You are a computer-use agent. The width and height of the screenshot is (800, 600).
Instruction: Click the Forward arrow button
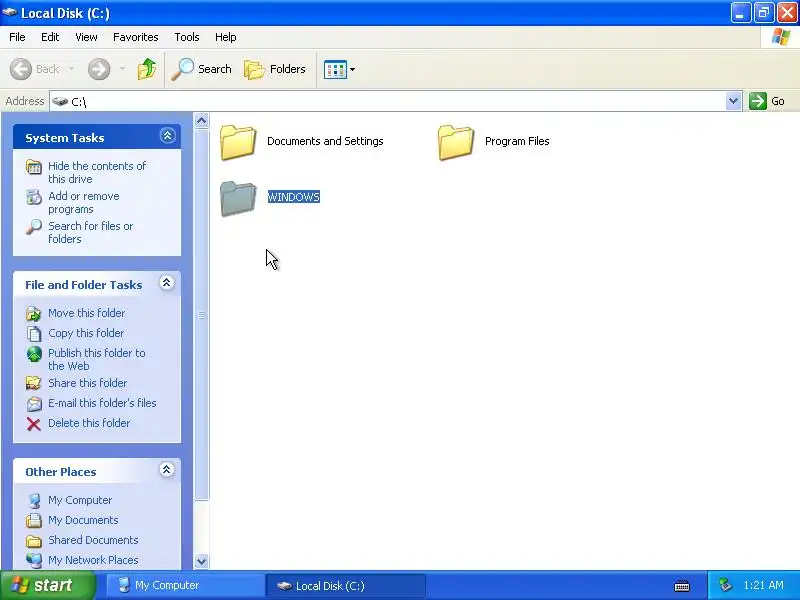coord(99,69)
